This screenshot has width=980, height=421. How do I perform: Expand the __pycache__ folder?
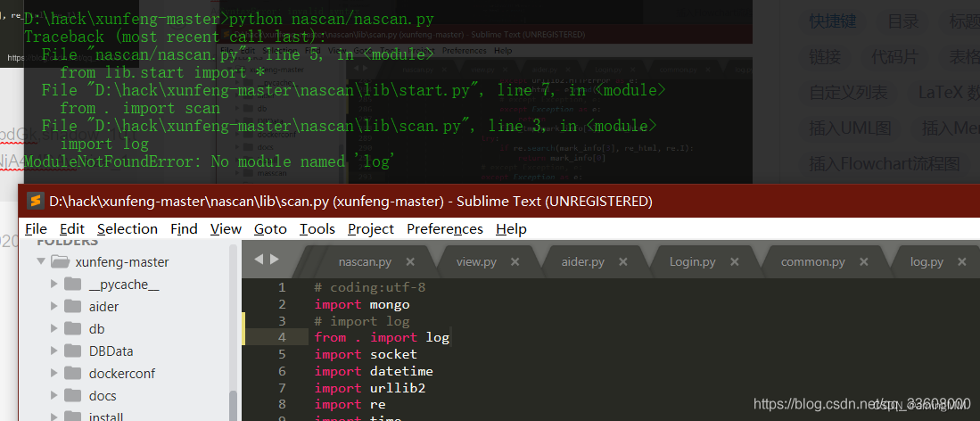pyautogui.click(x=54, y=285)
